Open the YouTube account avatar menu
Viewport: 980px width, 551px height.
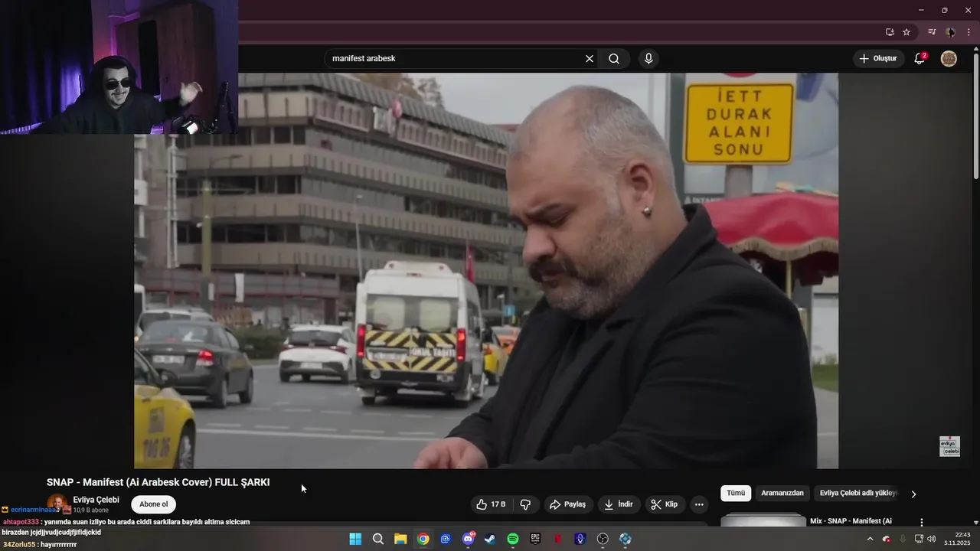click(949, 59)
